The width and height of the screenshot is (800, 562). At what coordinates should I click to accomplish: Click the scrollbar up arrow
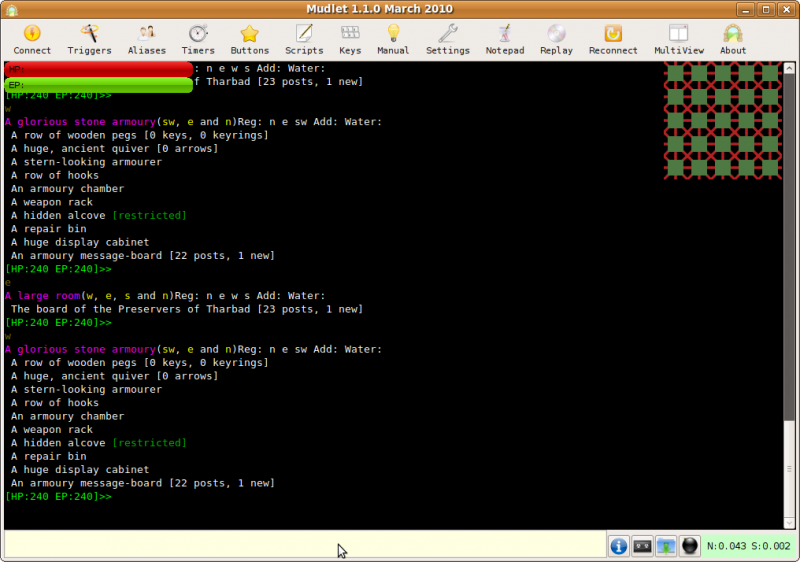tap(789, 68)
